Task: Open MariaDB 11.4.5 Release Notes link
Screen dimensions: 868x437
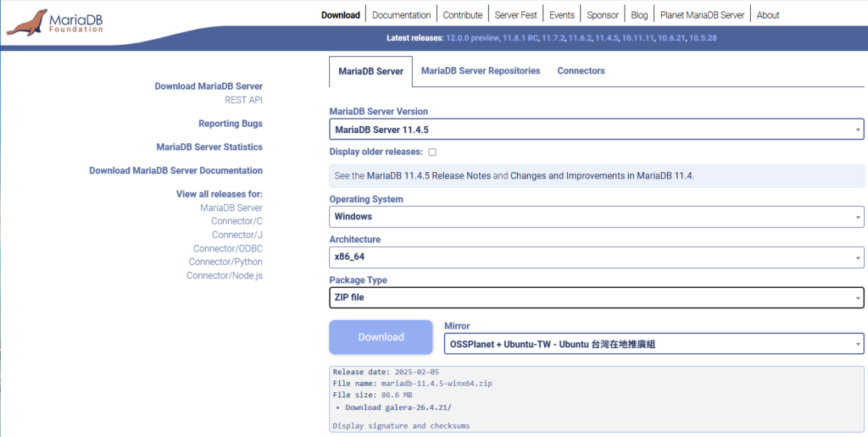Action: click(428, 176)
